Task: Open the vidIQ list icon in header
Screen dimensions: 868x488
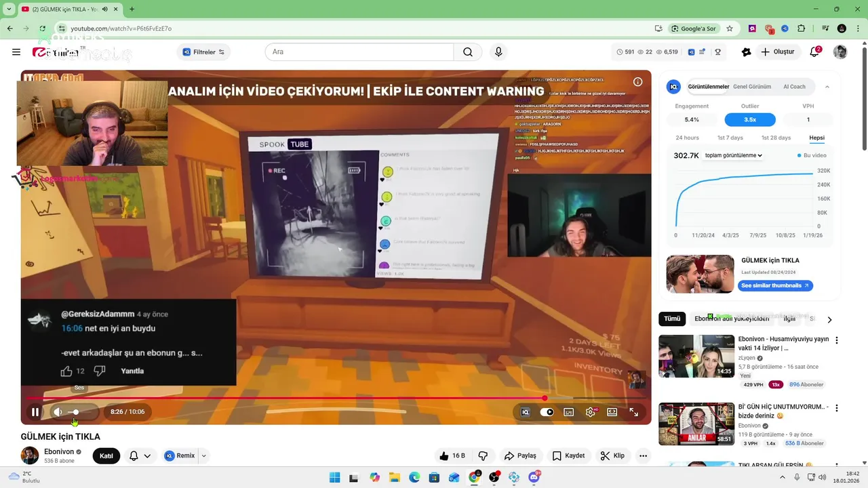Action: (703, 52)
